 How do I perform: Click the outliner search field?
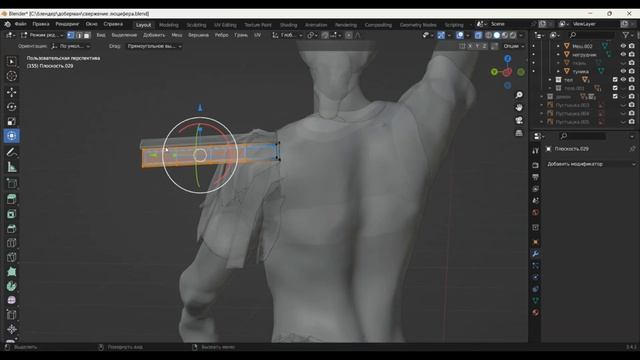[592, 36]
